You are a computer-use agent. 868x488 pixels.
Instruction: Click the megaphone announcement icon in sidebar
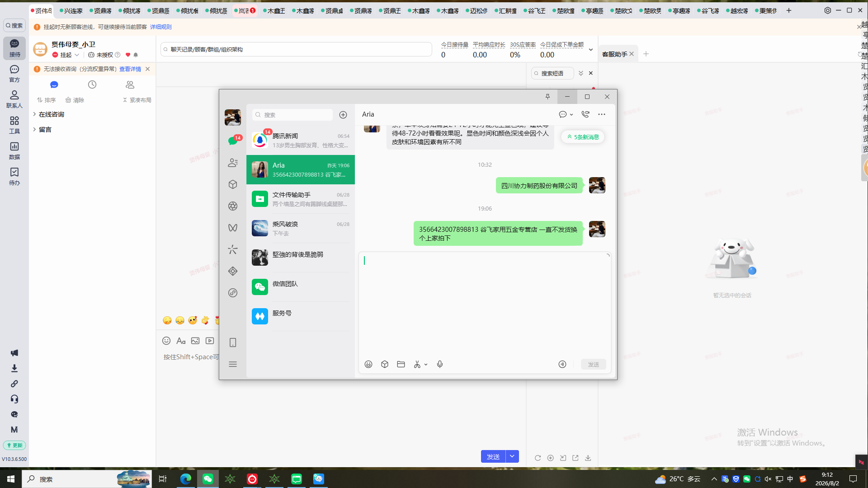(14, 353)
